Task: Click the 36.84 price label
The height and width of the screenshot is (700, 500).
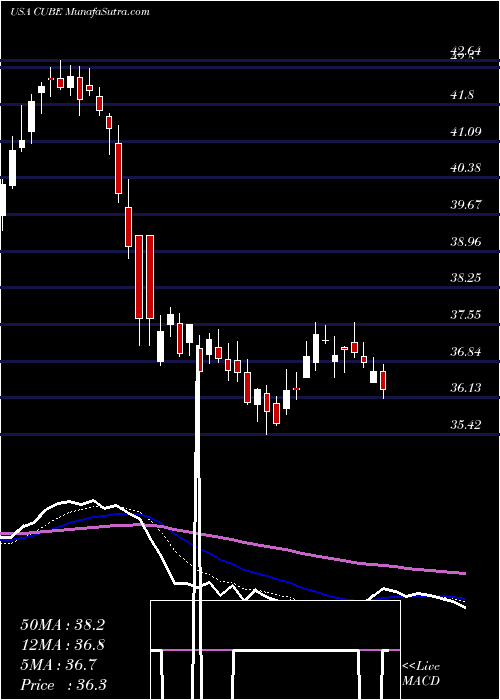Action: [466, 351]
